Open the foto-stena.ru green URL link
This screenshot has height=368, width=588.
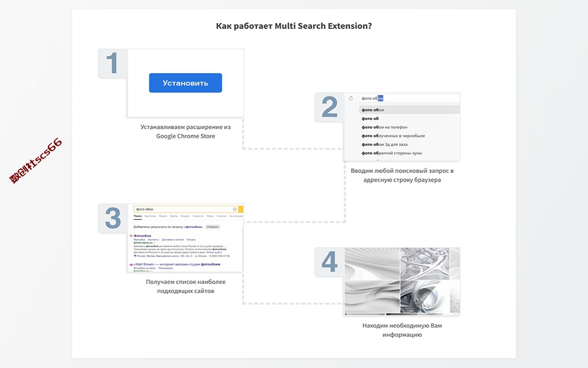(x=144, y=242)
